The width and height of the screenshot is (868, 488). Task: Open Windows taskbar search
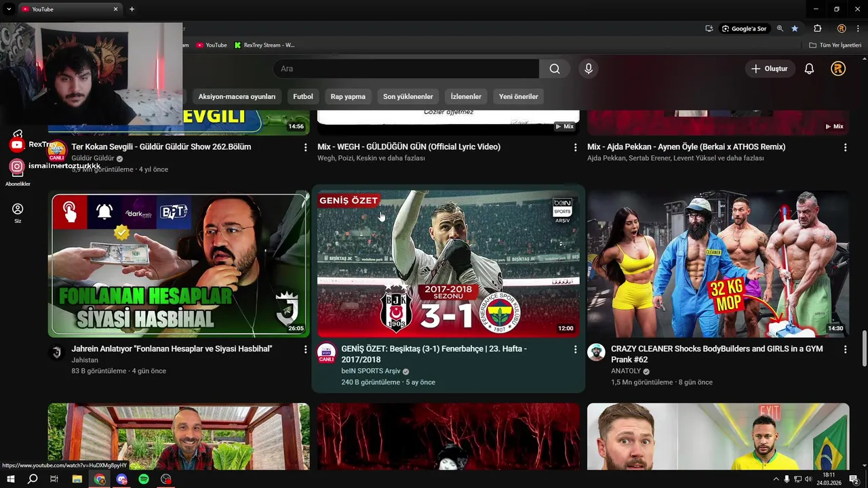tap(33, 479)
